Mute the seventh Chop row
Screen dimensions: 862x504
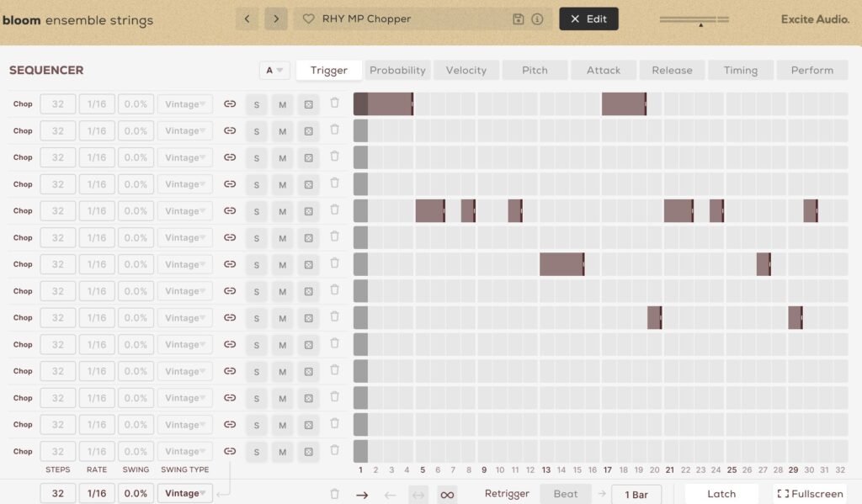pyautogui.click(x=283, y=265)
